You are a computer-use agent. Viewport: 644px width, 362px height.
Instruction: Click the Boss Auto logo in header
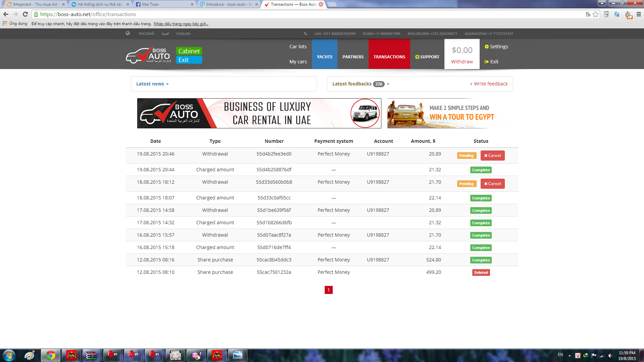tap(148, 55)
